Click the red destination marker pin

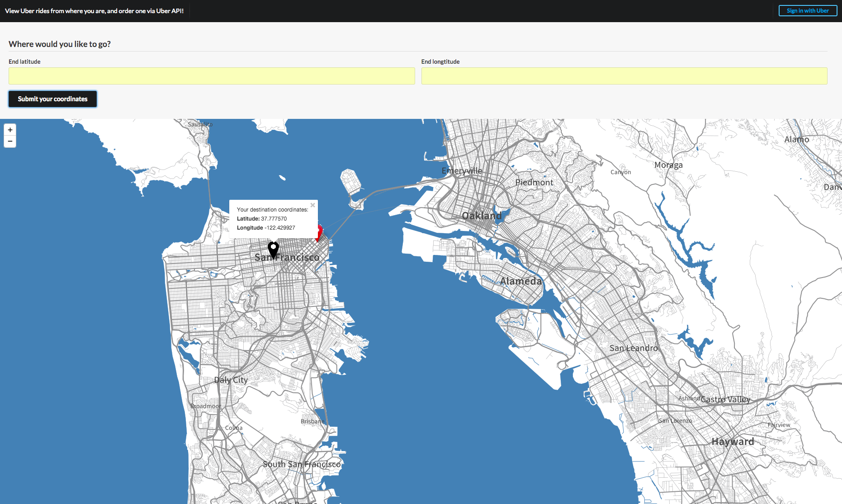click(319, 233)
